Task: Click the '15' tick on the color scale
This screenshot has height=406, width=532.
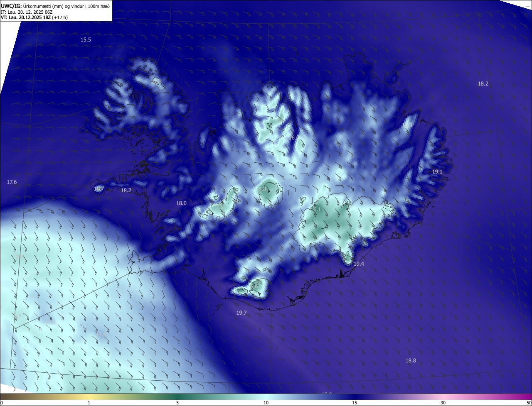Action: click(x=355, y=403)
